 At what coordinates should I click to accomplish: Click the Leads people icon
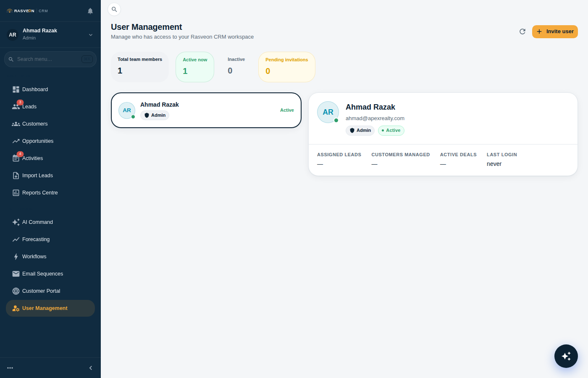16,107
